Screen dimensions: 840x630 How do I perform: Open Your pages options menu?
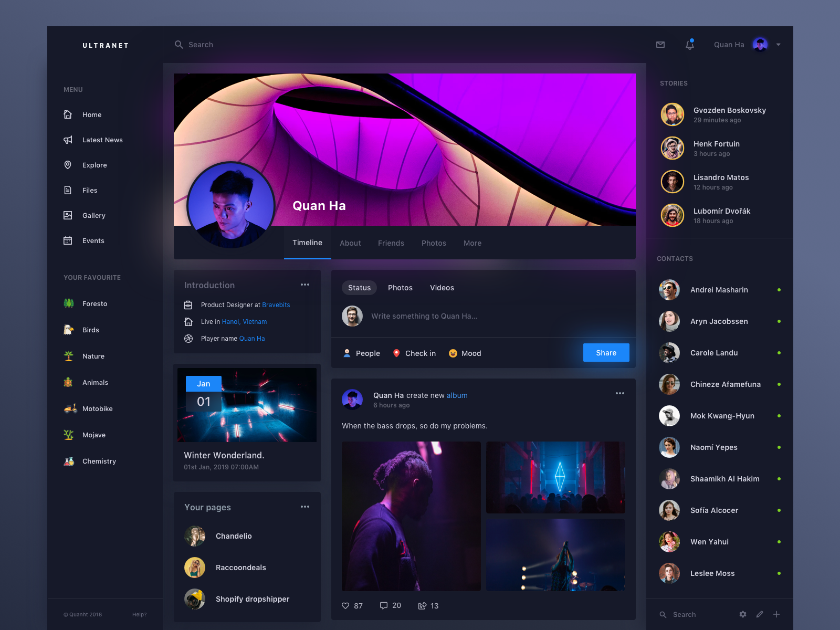pos(305,507)
